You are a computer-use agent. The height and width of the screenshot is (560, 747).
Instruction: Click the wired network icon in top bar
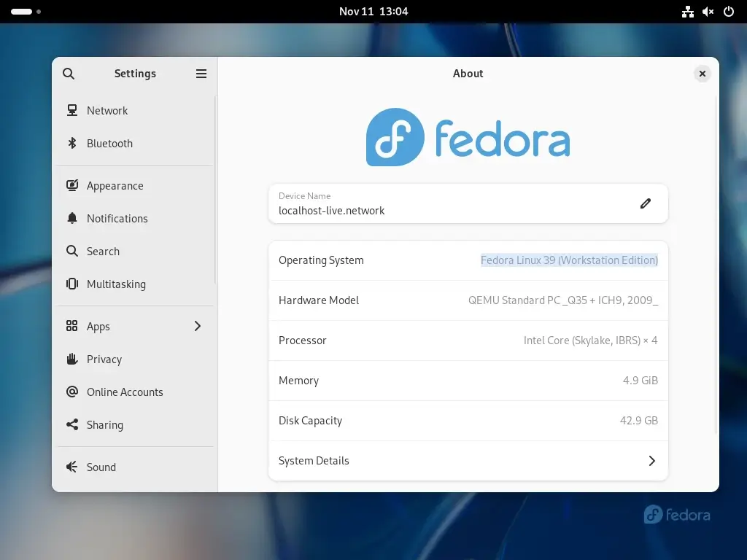tap(687, 12)
